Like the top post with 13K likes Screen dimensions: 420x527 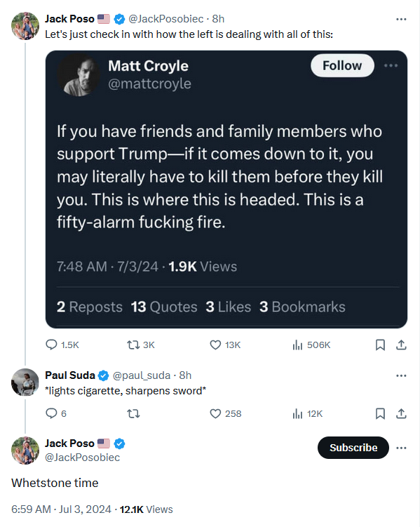pyautogui.click(x=225, y=345)
